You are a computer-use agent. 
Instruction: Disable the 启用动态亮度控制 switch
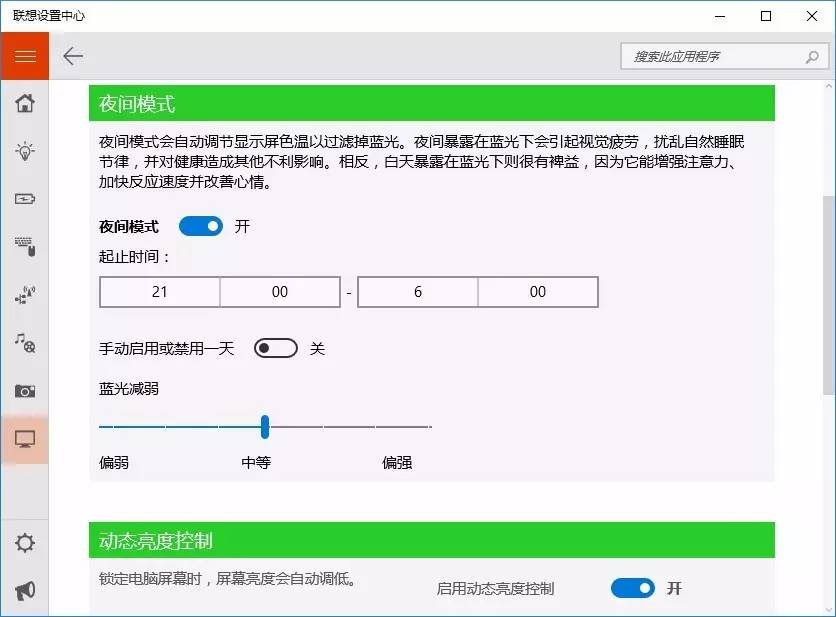[x=632, y=588]
